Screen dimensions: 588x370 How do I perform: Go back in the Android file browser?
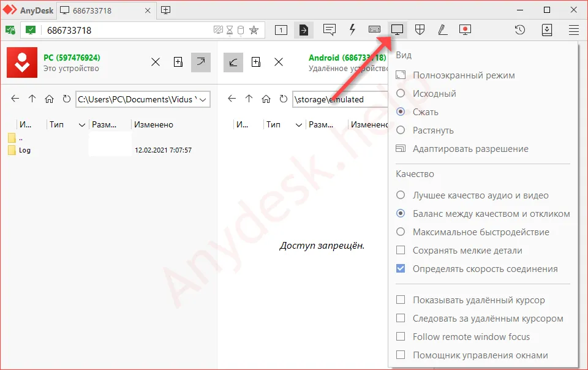(x=232, y=99)
